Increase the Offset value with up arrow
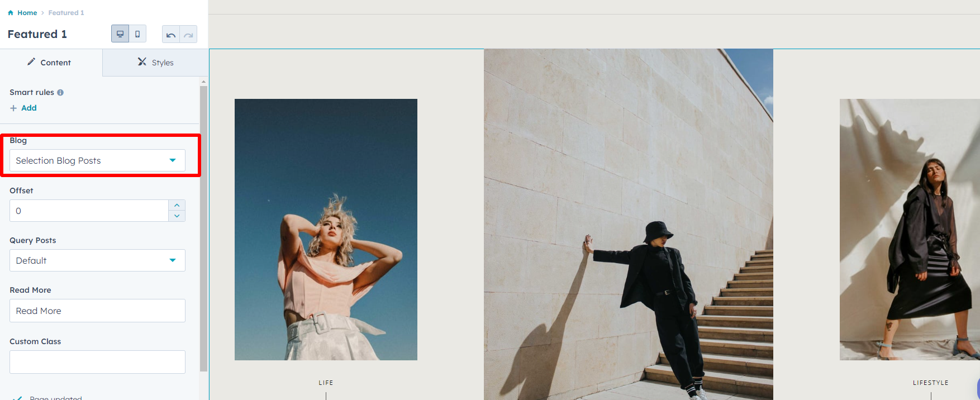Screen dimensions: 980x400 click(177, 206)
